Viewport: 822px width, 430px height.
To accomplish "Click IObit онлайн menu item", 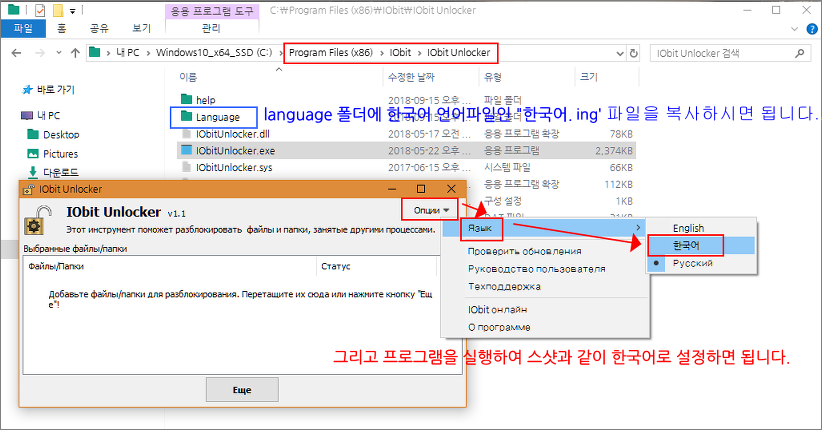I will [497, 310].
